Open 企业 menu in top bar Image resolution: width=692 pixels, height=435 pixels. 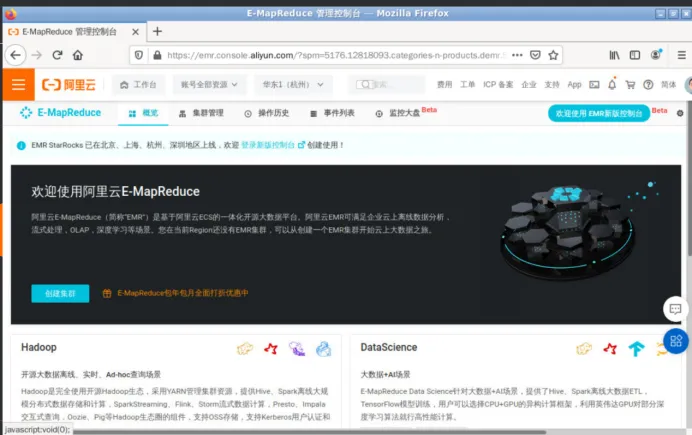click(x=528, y=84)
